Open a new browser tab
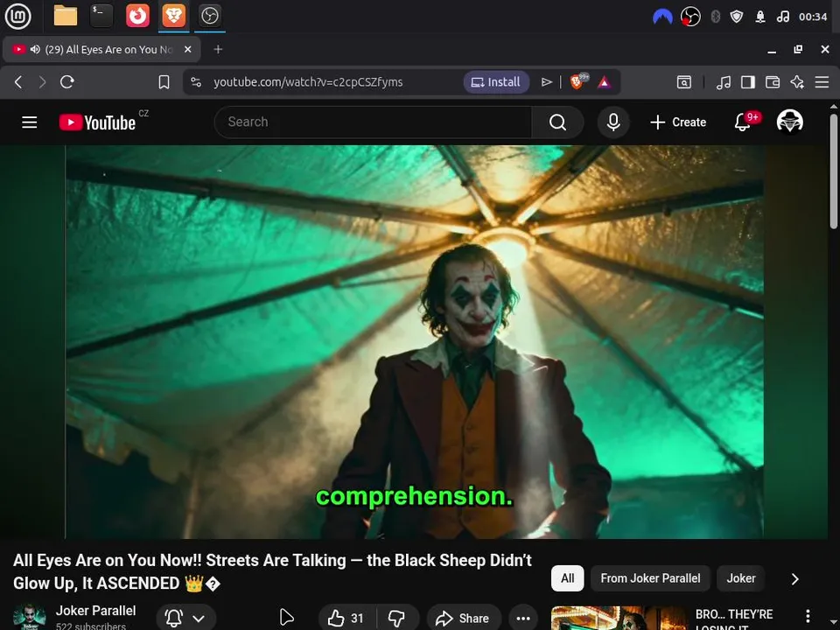This screenshot has height=630, width=840. tap(218, 49)
